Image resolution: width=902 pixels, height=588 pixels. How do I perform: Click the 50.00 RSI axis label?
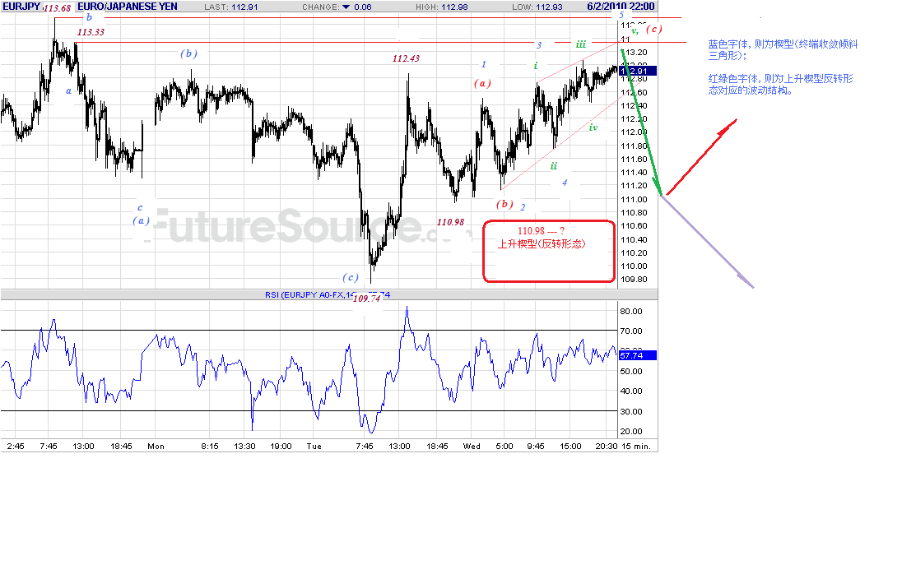click(x=631, y=372)
